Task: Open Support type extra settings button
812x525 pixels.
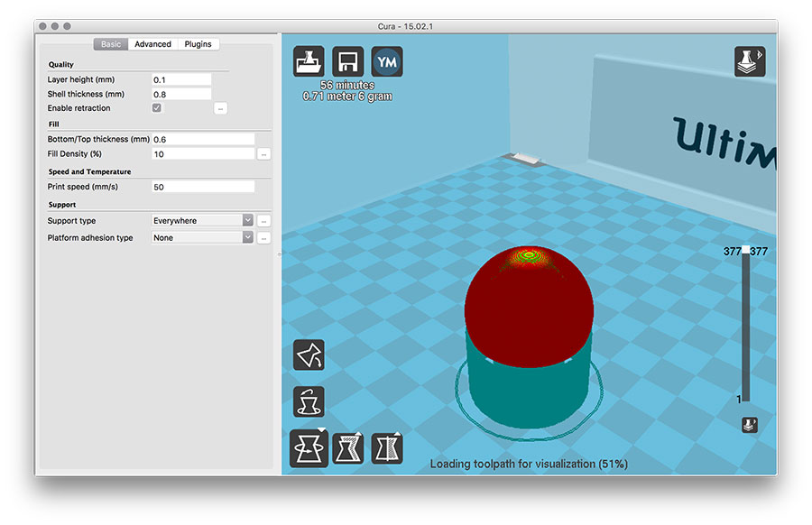Action: coord(263,221)
